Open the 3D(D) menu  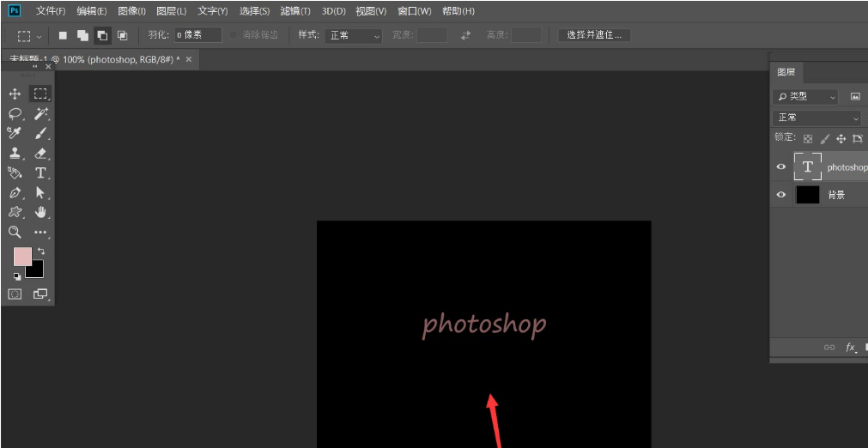(333, 11)
